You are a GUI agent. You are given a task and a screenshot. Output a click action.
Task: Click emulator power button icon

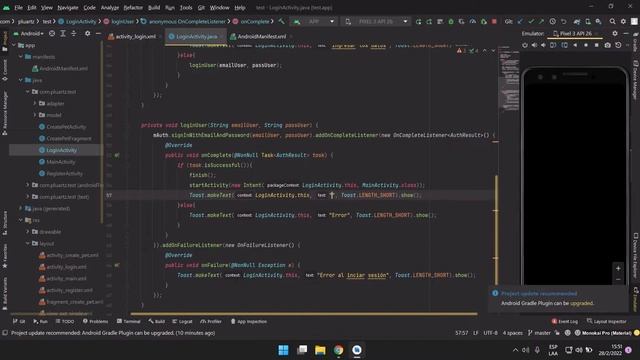525,45
